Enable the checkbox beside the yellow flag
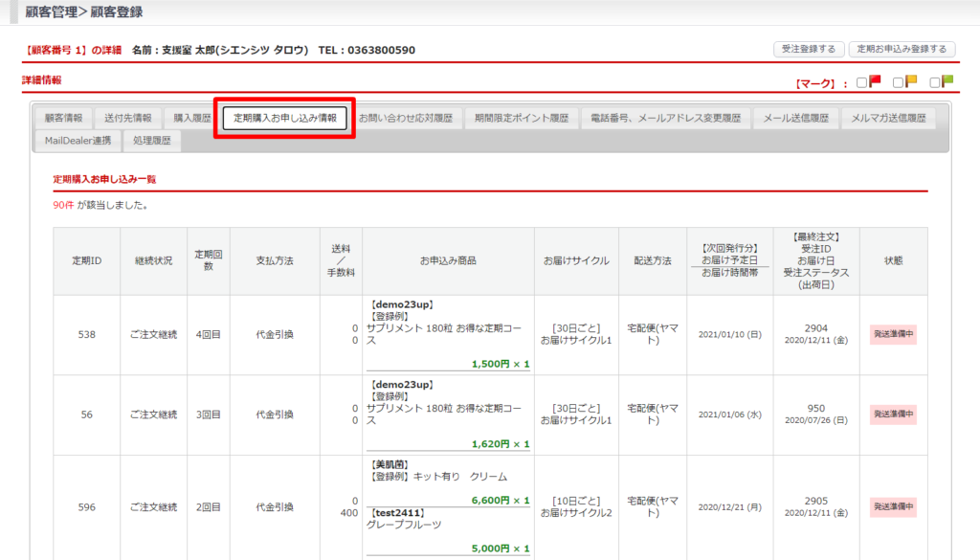This screenshot has height=560, width=980. pyautogui.click(x=899, y=82)
